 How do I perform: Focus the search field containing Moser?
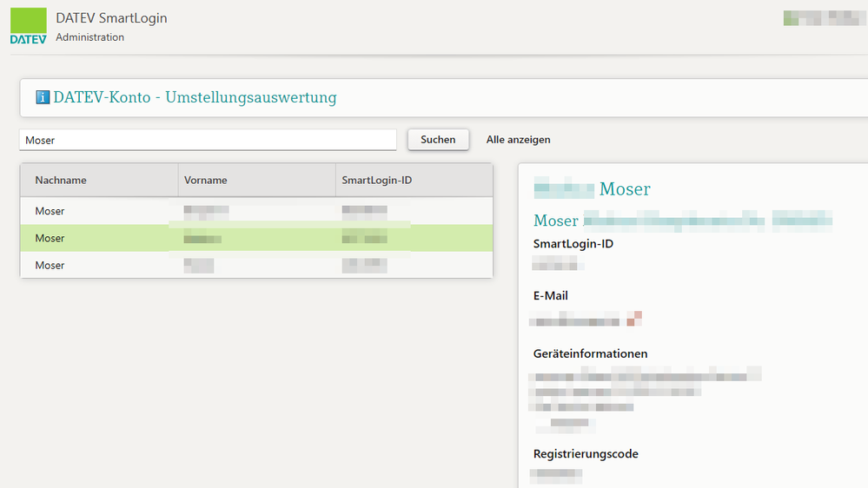209,140
